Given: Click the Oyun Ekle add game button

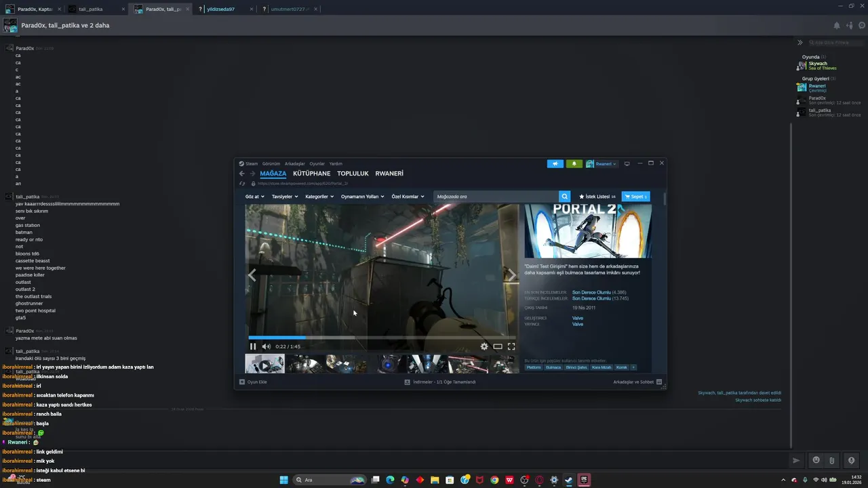Looking at the screenshot, I should tap(253, 382).
